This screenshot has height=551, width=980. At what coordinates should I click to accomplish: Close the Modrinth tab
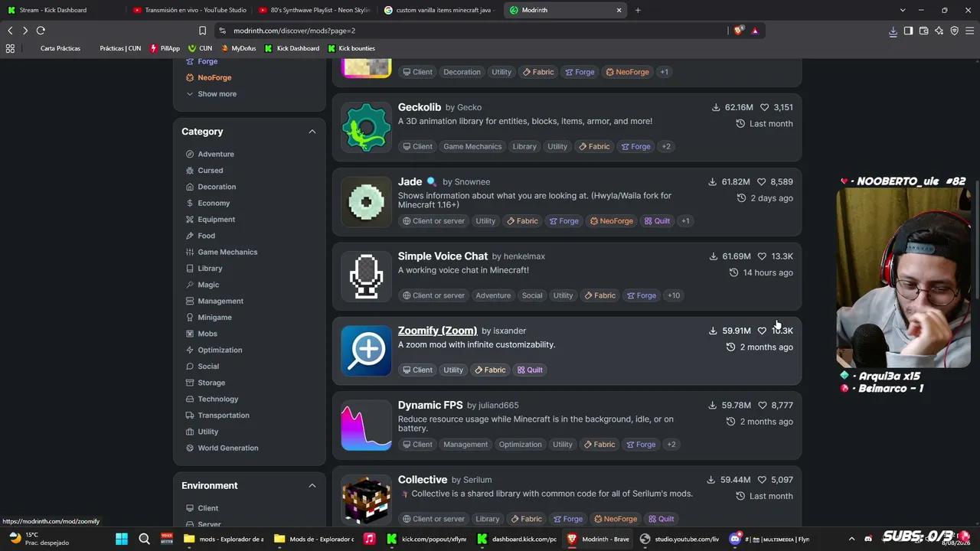(x=619, y=10)
